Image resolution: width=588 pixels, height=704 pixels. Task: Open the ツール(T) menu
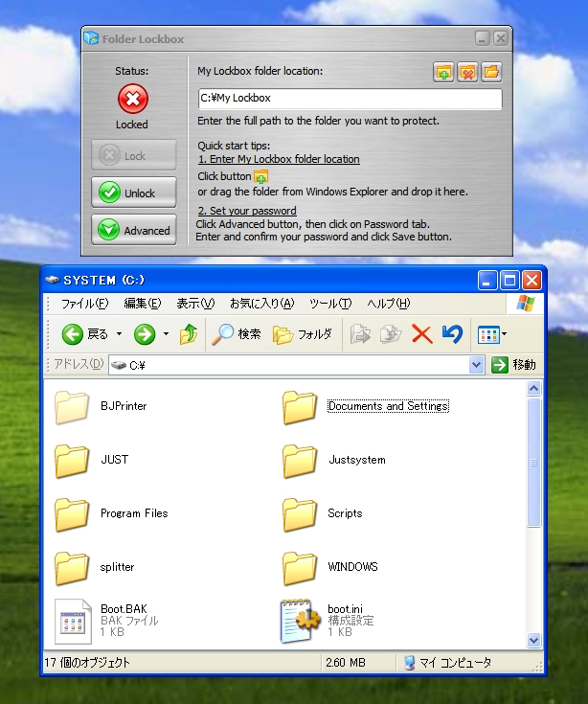(330, 304)
